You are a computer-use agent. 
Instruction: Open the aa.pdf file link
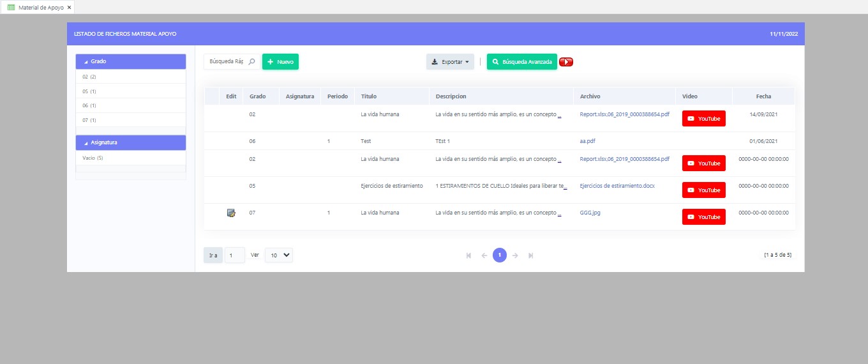click(x=587, y=141)
